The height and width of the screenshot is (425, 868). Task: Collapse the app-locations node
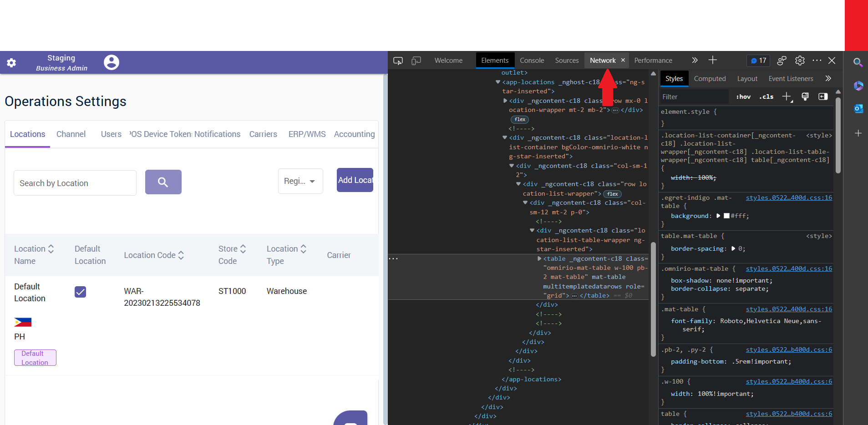click(498, 82)
